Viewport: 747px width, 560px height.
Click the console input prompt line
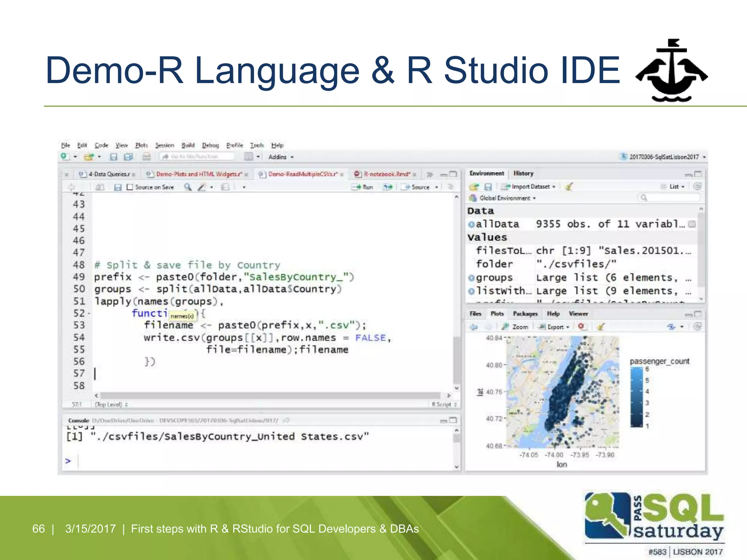(257, 461)
